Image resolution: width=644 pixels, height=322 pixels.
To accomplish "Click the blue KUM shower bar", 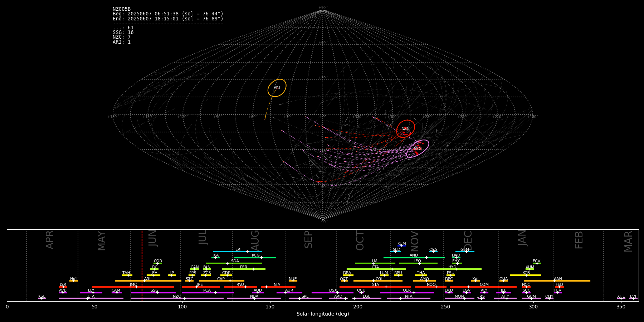I will (x=402, y=246).
